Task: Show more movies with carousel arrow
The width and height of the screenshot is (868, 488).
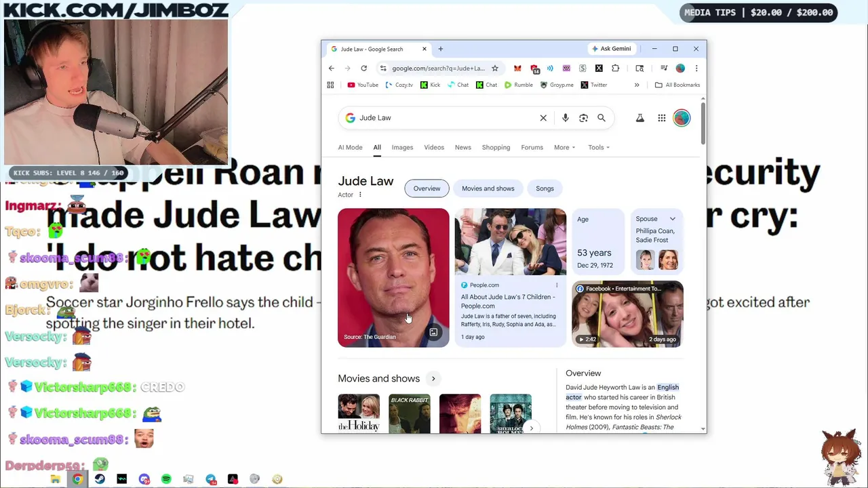Action: pyautogui.click(x=532, y=428)
